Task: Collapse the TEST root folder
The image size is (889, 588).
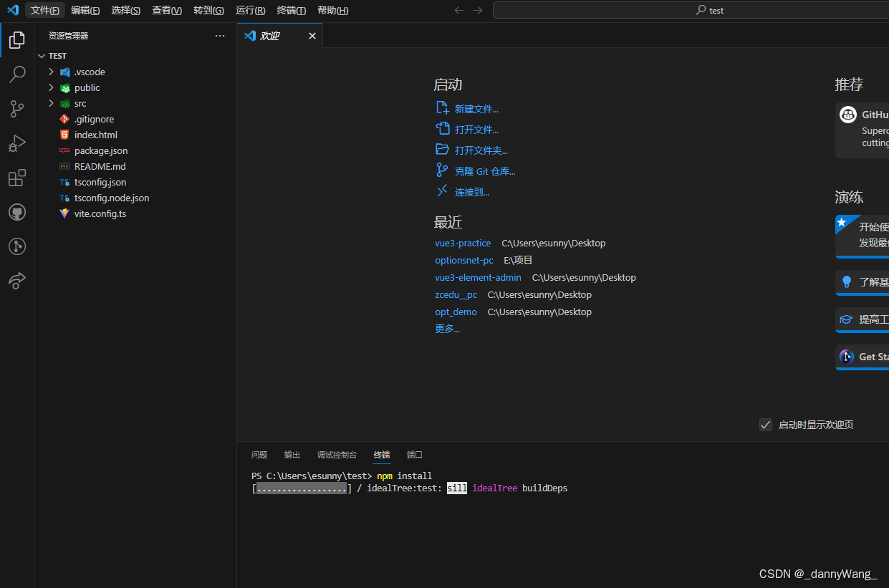Action: coord(42,56)
